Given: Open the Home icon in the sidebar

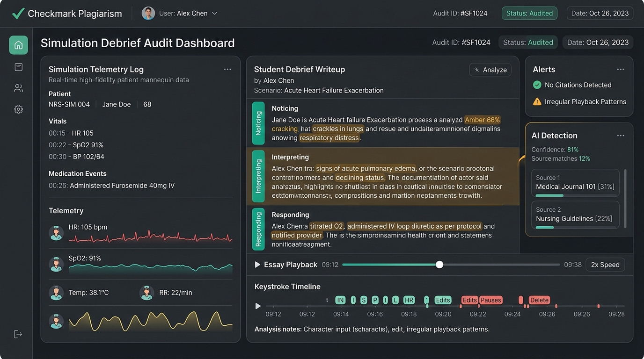Looking at the screenshot, I should pos(19,45).
